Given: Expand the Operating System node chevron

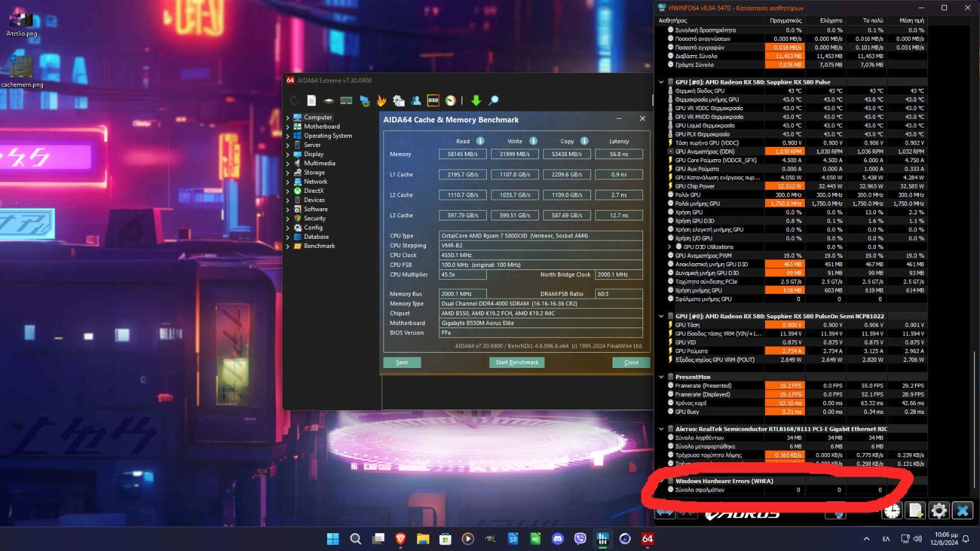Looking at the screenshot, I should (288, 136).
